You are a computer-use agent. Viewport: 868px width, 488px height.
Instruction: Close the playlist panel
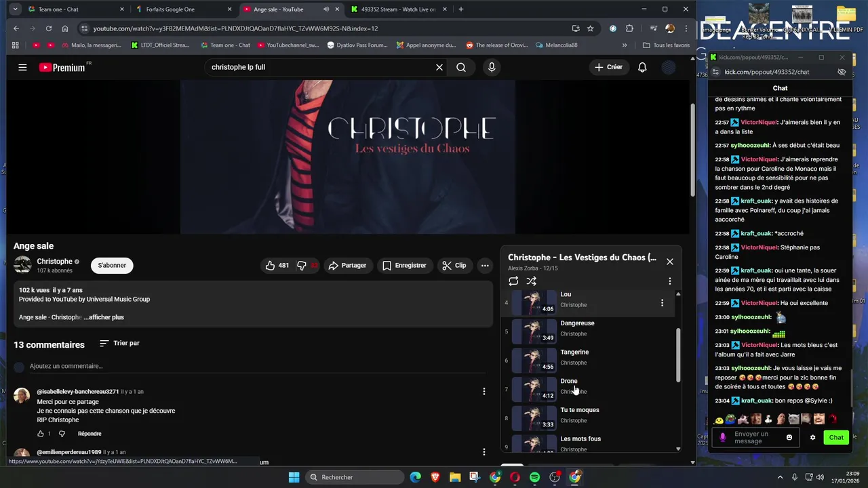[670, 262]
